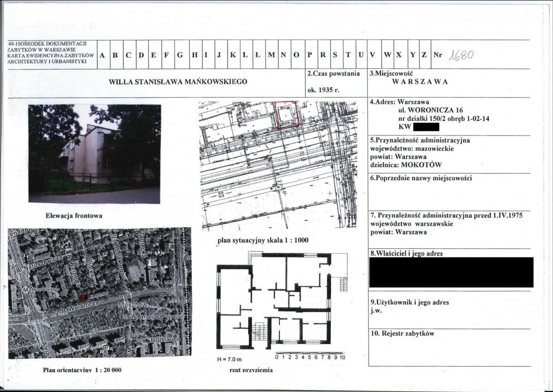Click the black redacted box next to KW
553x392 pixels.
coord(426,127)
